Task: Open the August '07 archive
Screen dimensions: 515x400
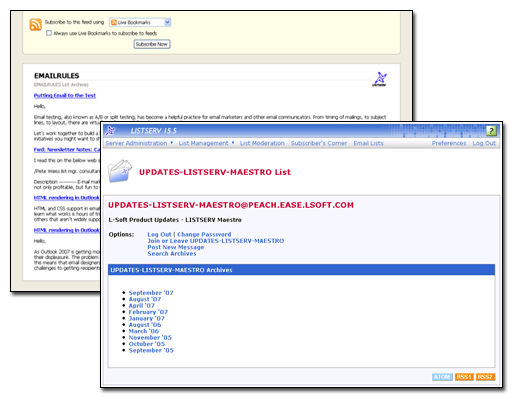Action: 145,299
